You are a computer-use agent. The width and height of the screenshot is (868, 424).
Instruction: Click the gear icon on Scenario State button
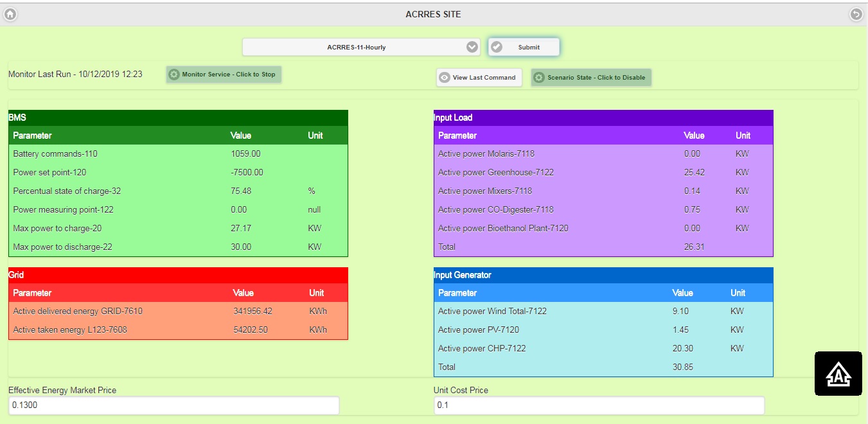(x=539, y=78)
